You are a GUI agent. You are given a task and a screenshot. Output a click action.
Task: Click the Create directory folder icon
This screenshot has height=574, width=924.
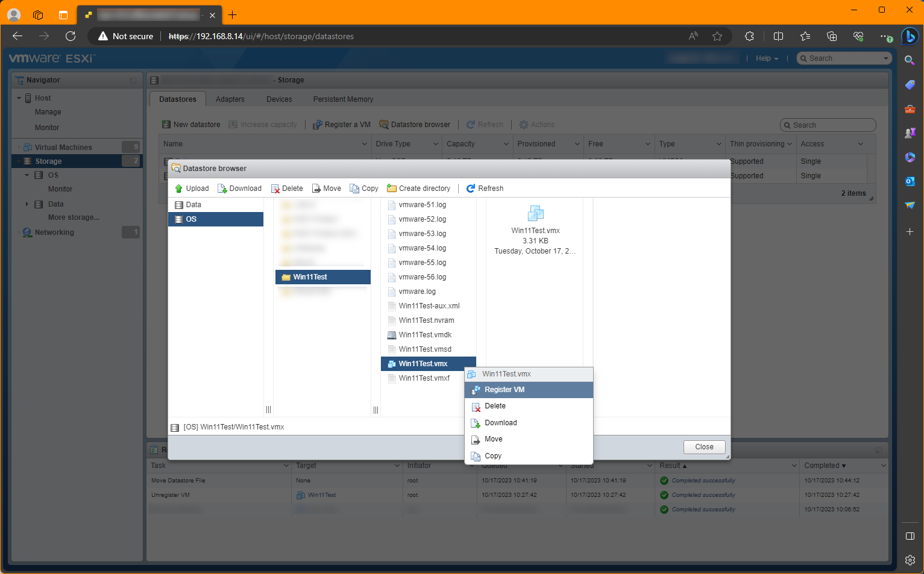click(x=392, y=189)
